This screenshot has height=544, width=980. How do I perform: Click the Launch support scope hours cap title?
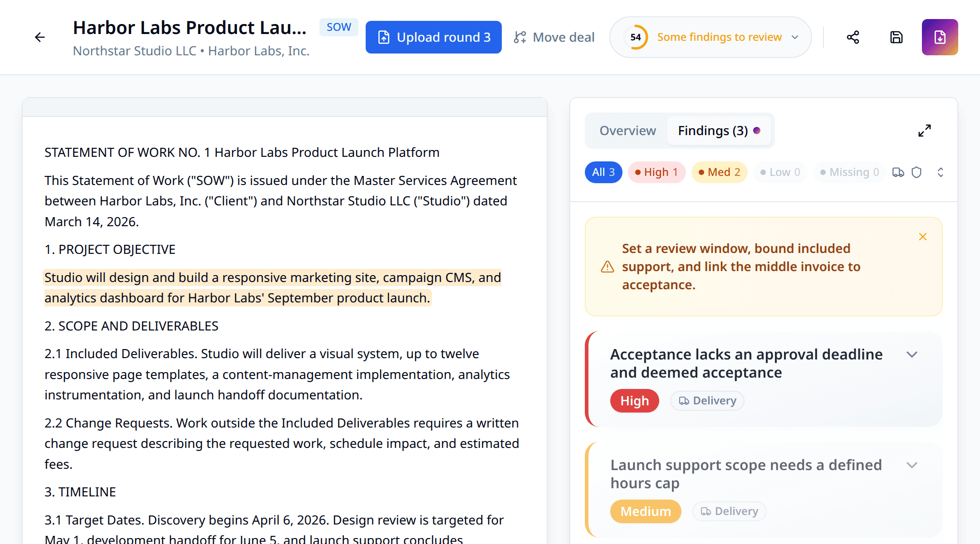click(x=746, y=474)
